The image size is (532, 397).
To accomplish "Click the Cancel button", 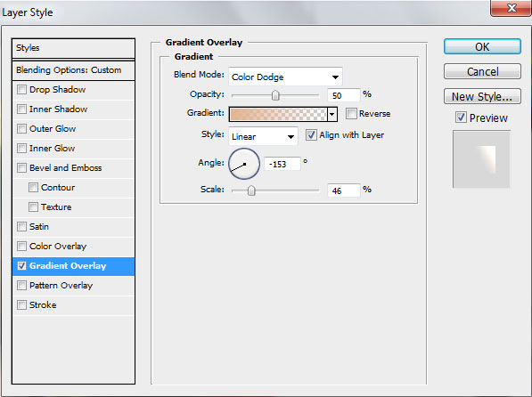I will (482, 71).
